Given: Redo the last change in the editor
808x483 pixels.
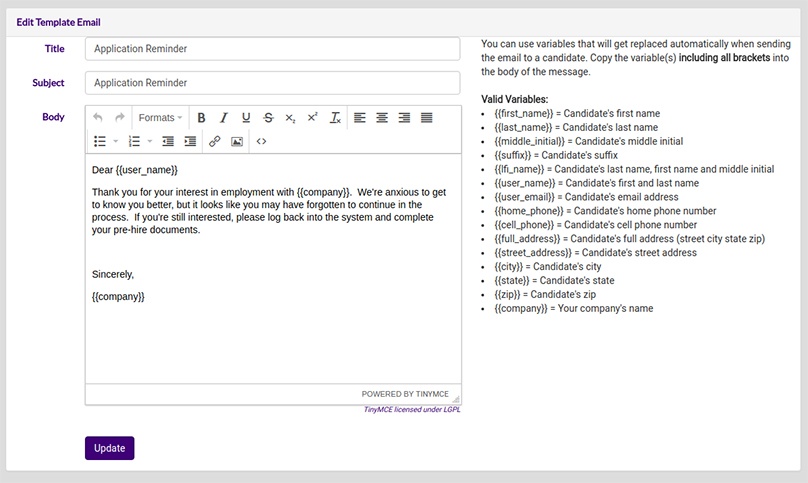Looking at the screenshot, I should click(x=120, y=118).
